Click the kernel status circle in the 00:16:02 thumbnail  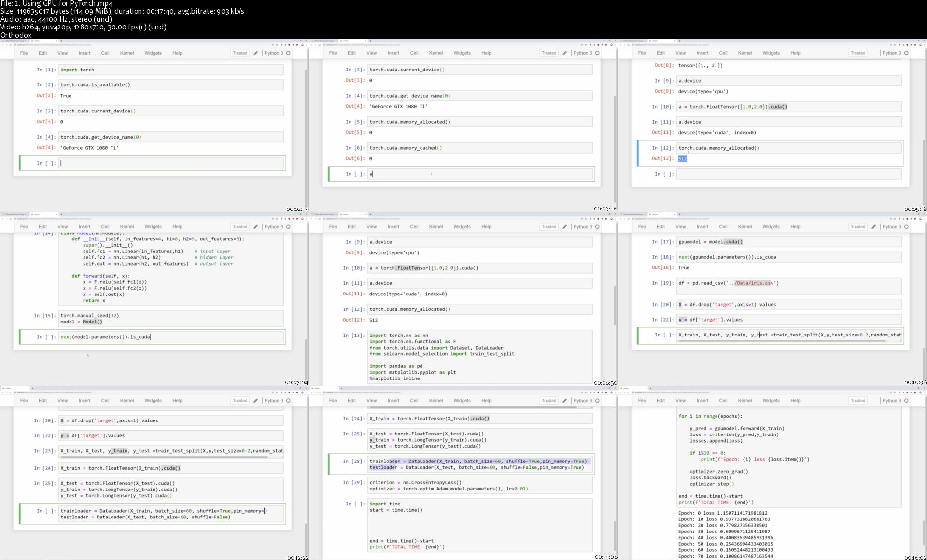click(906, 401)
